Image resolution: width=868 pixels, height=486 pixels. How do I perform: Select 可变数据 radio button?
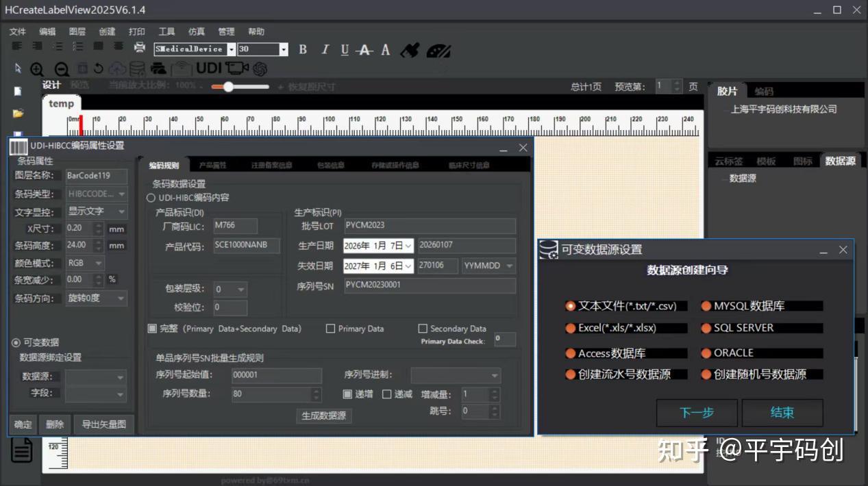click(x=16, y=342)
